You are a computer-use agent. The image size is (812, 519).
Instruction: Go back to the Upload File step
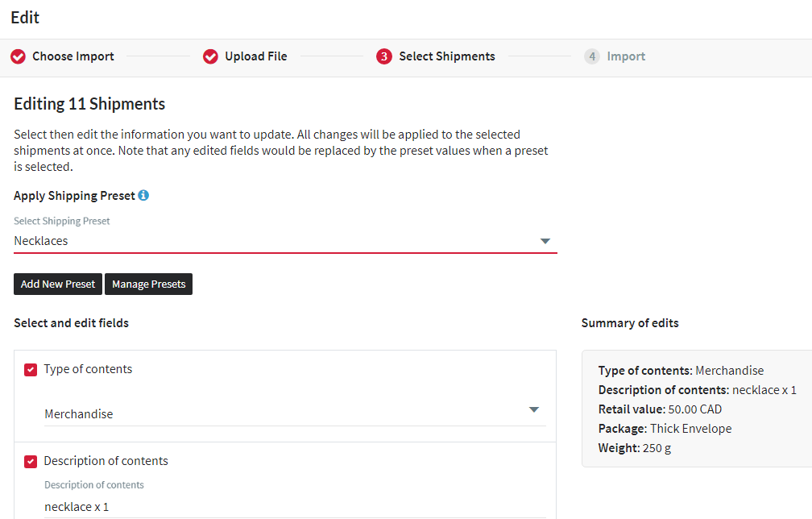[x=255, y=56]
